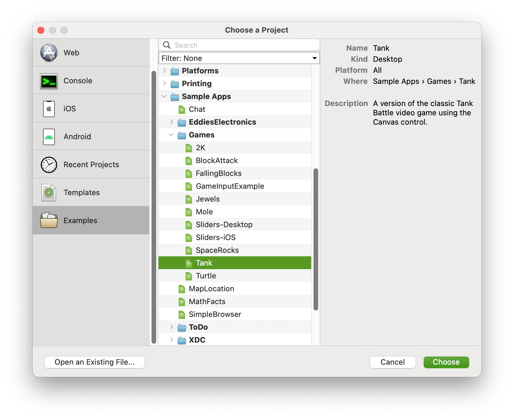This screenshot has width=514, height=420.
Task: Switch to the Console category
Action: pos(91,81)
